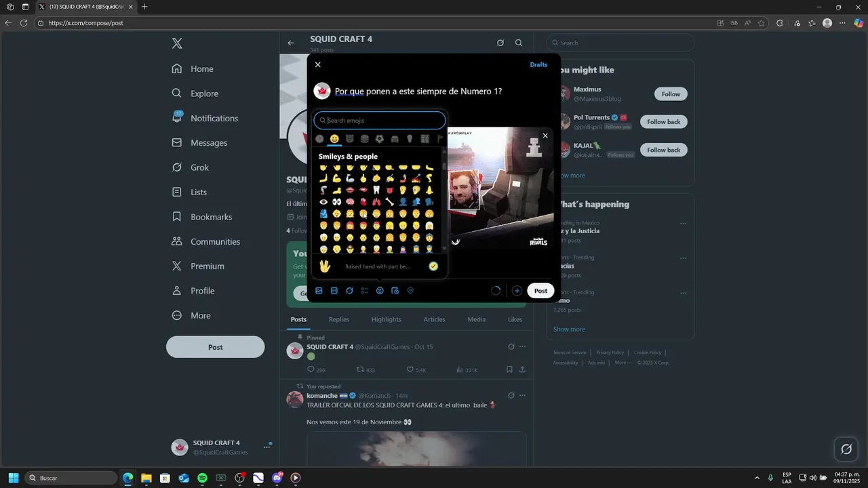Open the GIF picker in composer

point(334,291)
